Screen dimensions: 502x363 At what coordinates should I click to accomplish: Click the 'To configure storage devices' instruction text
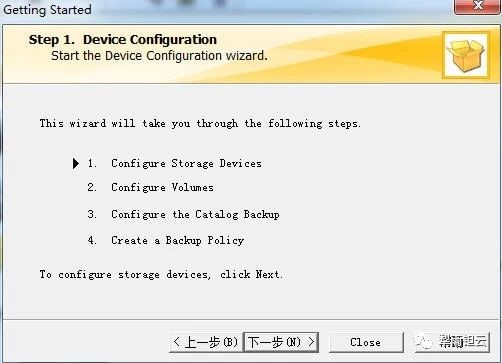[161, 274]
